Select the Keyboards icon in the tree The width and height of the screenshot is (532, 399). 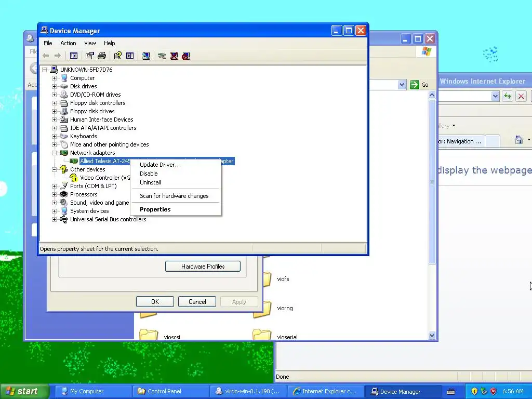[x=64, y=136]
